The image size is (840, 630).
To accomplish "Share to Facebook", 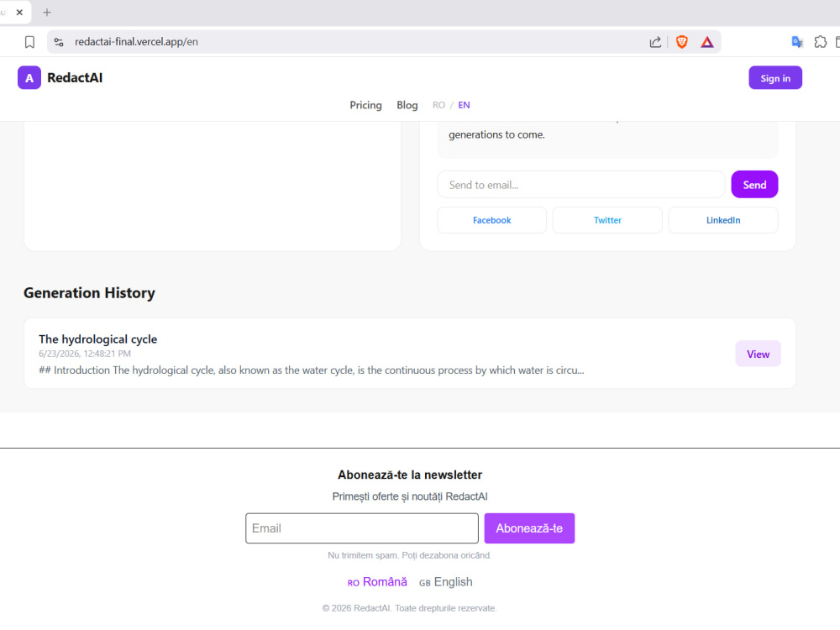I will [491, 220].
